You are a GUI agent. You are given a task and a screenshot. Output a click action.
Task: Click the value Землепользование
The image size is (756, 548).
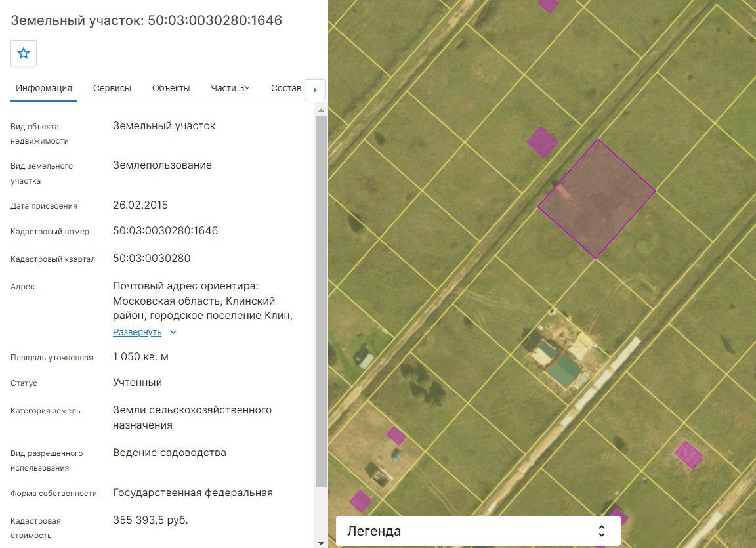pos(163,165)
